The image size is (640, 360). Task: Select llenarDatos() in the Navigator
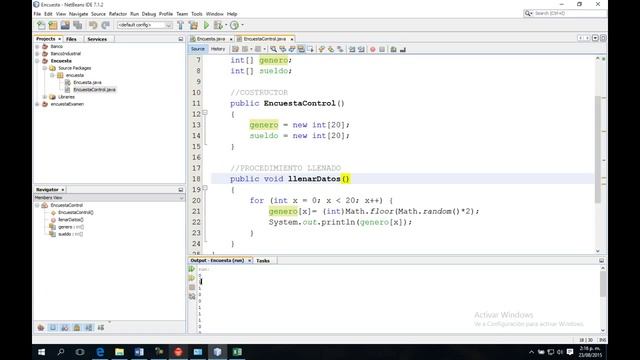click(x=71, y=220)
